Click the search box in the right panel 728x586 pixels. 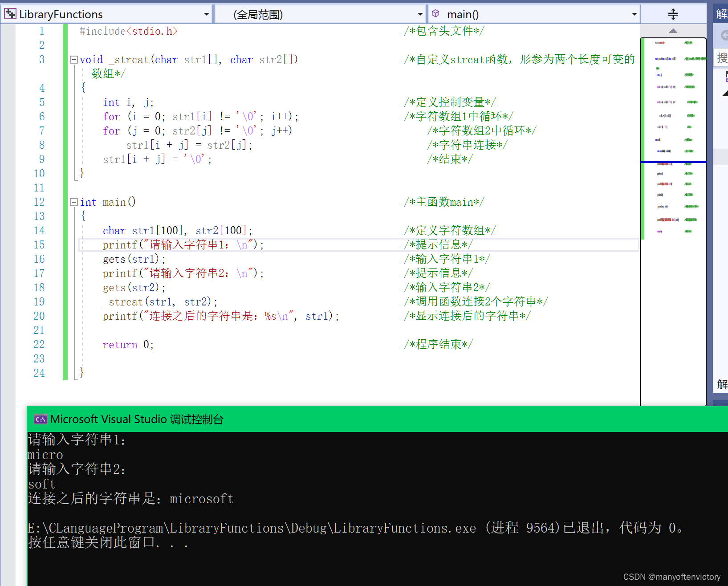pyautogui.click(x=721, y=58)
